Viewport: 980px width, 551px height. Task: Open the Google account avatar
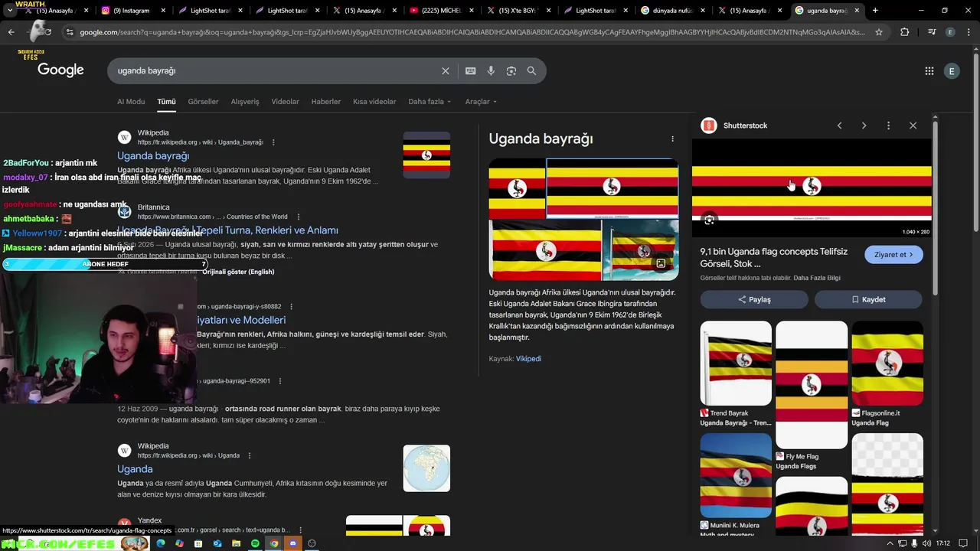click(952, 70)
